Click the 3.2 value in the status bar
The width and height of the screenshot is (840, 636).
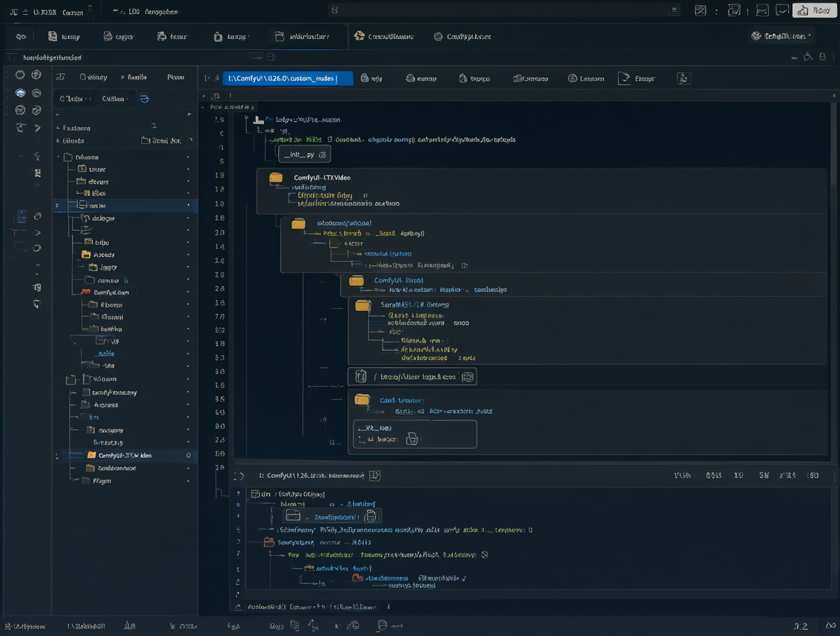tap(800, 626)
